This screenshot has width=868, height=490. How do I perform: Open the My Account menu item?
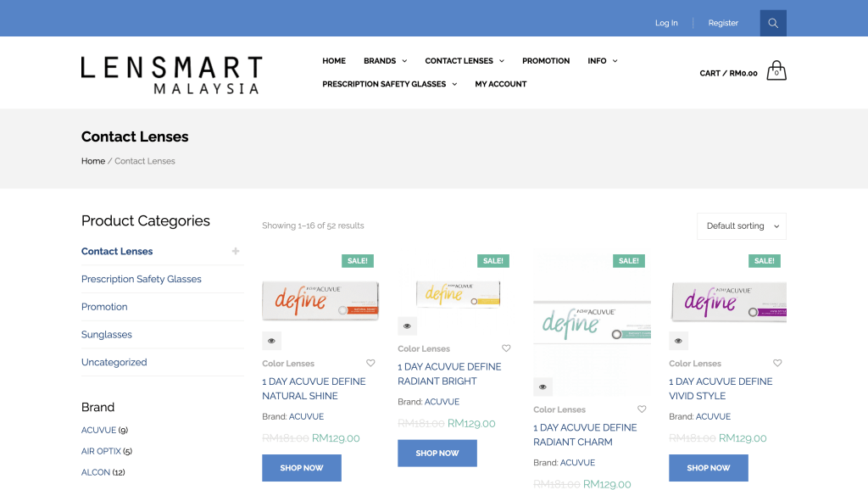pos(500,84)
